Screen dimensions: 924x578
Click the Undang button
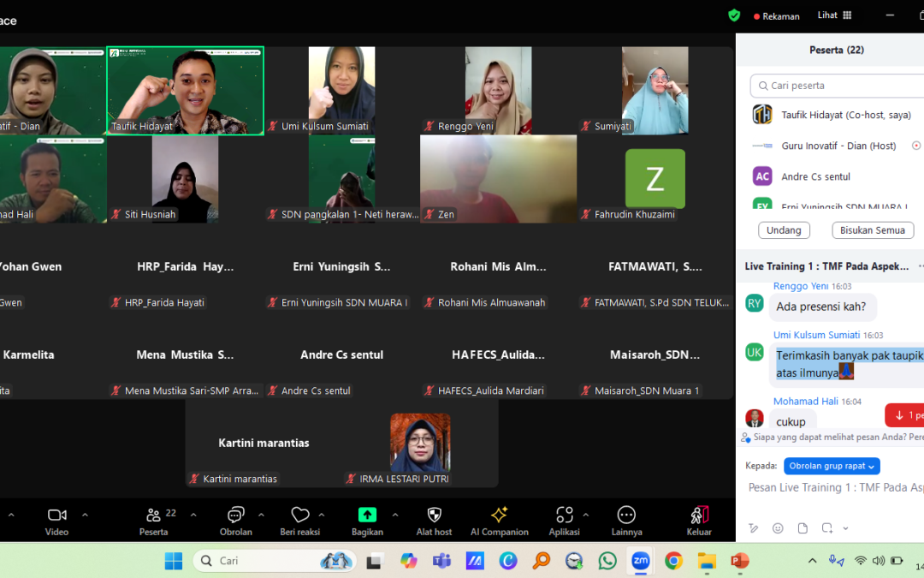[x=784, y=230]
